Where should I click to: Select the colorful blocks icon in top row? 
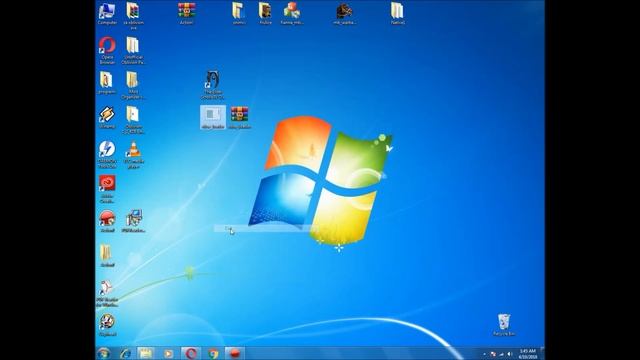(x=292, y=14)
